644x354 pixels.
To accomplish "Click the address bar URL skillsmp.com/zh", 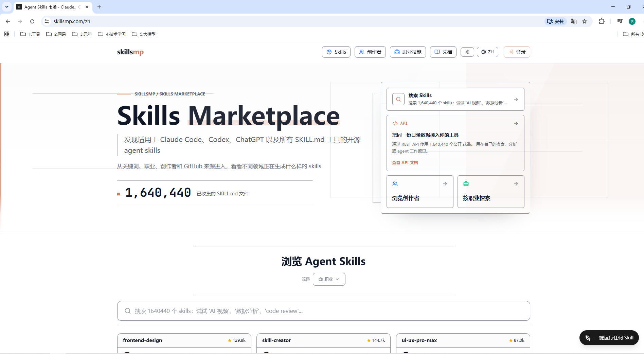I will click(x=72, y=21).
